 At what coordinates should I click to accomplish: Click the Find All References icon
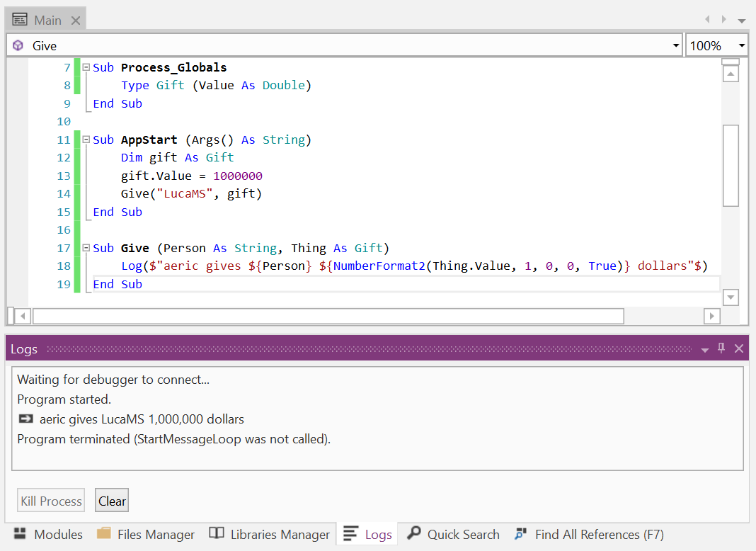pyautogui.click(x=522, y=534)
